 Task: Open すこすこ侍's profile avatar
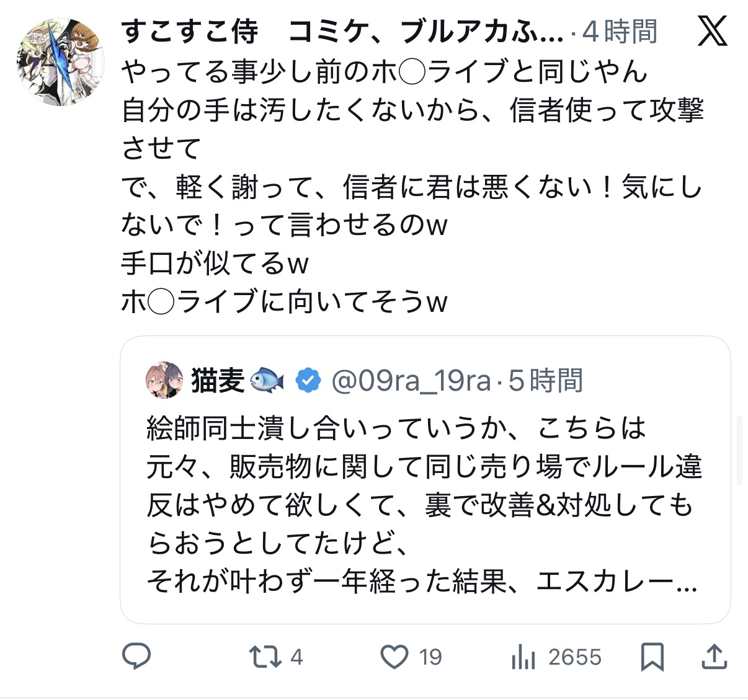60,62
